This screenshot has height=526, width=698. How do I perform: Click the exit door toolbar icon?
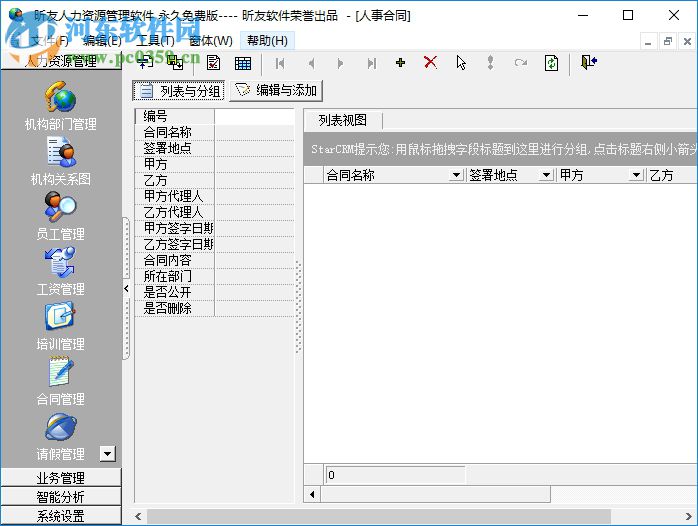588,62
